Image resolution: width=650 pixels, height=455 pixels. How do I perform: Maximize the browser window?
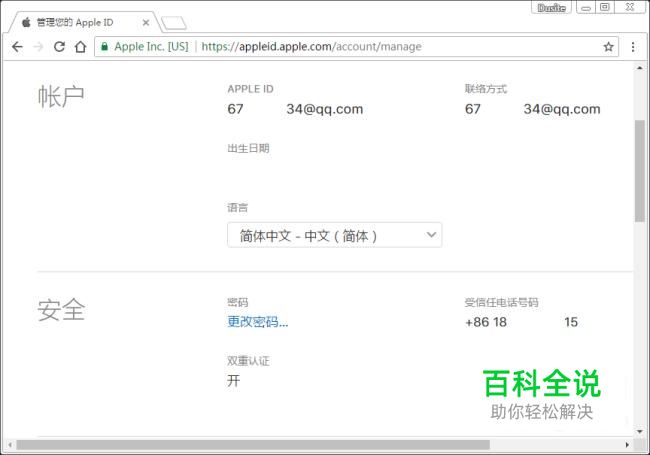pyautogui.click(x=605, y=7)
